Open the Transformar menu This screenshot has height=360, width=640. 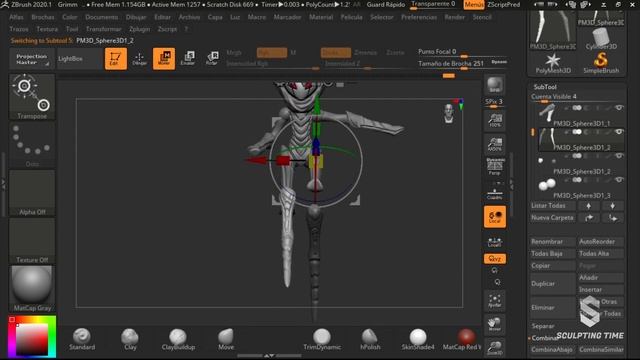(103, 29)
